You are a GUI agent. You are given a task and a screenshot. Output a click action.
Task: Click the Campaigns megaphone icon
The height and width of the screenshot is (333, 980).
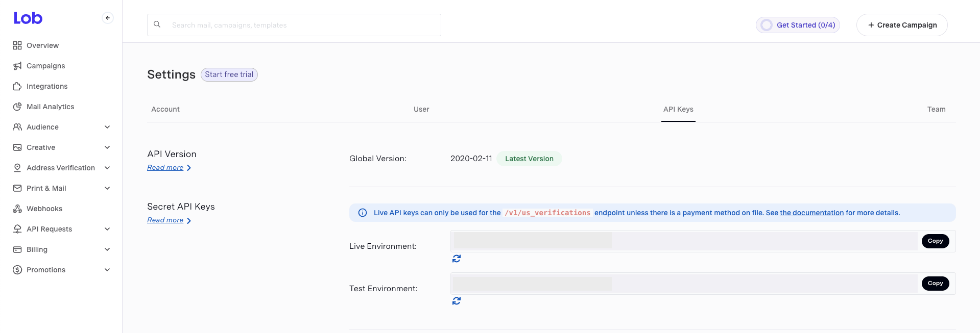17,66
